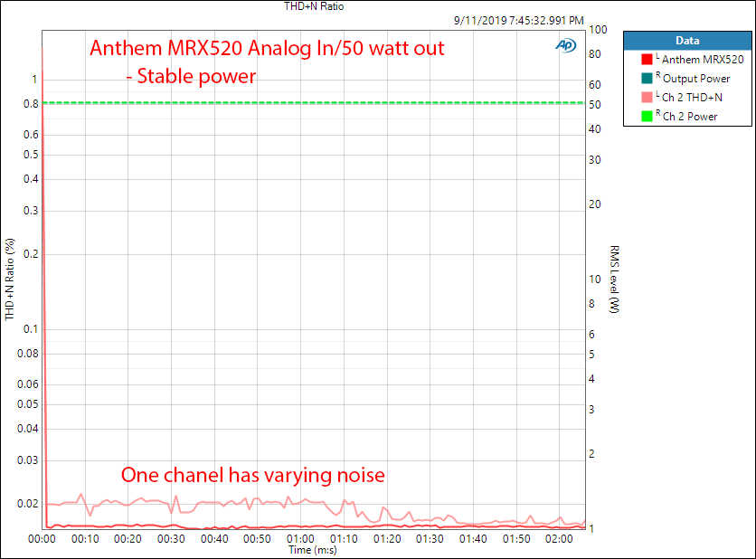Click the AP logo in the chart corner
756x559 pixels.
pos(565,45)
